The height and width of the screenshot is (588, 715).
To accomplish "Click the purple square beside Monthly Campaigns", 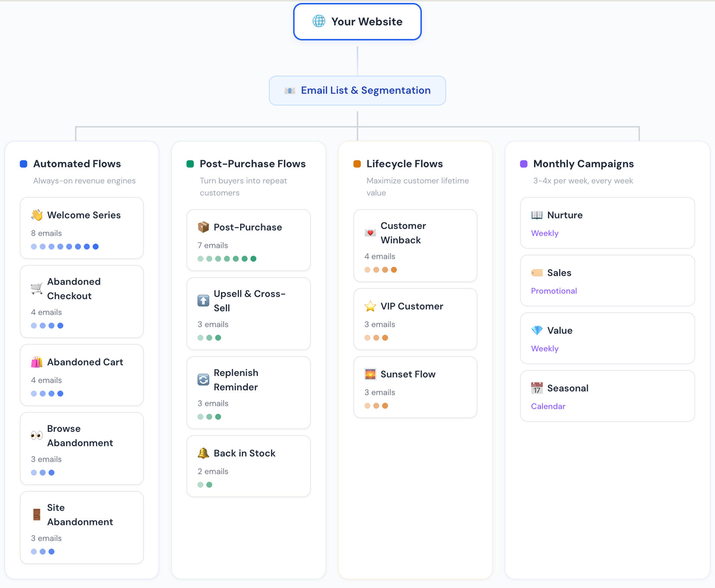I will tap(524, 164).
